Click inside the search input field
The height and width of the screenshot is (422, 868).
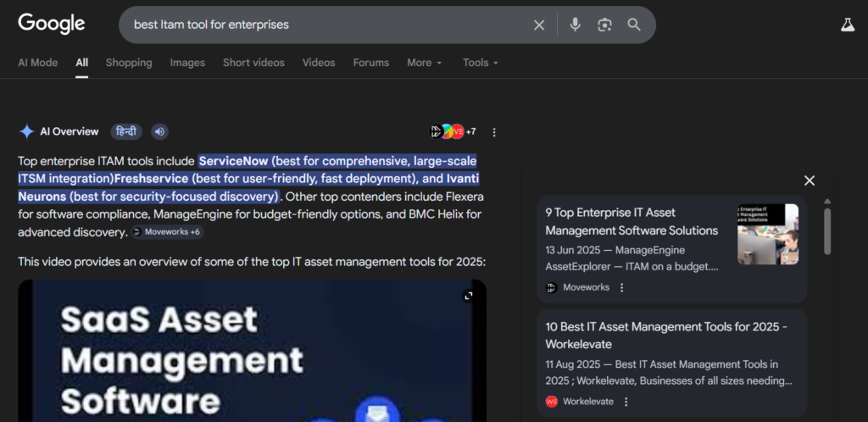pos(322,25)
